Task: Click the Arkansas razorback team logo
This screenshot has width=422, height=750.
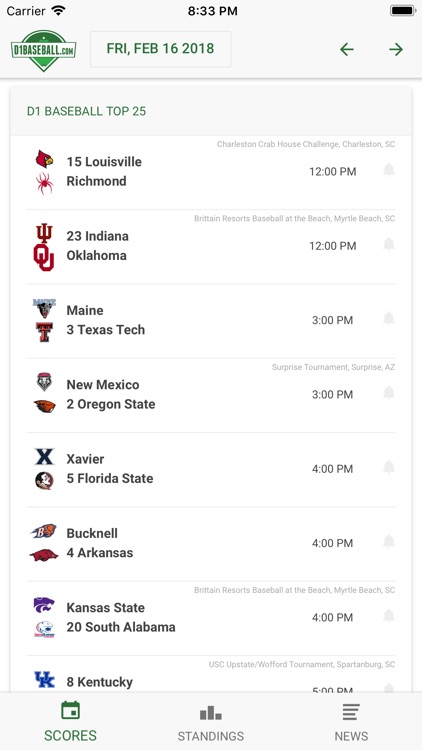Action: (x=44, y=555)
